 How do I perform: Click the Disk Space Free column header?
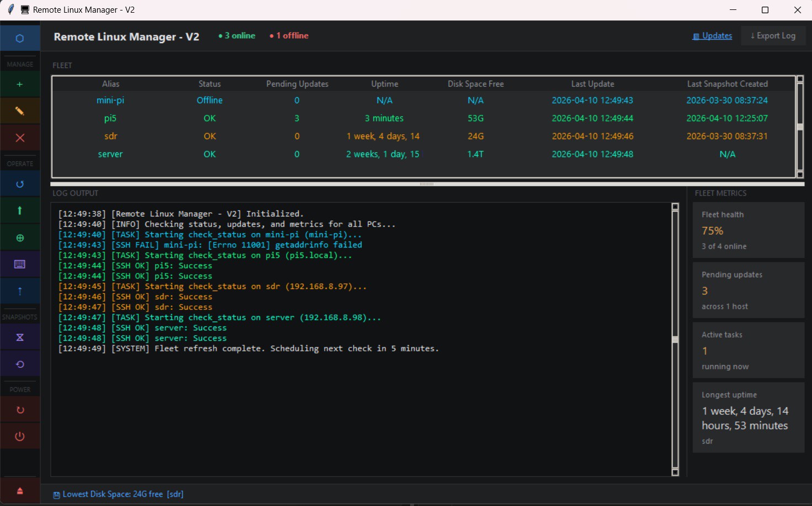(475, 84)
